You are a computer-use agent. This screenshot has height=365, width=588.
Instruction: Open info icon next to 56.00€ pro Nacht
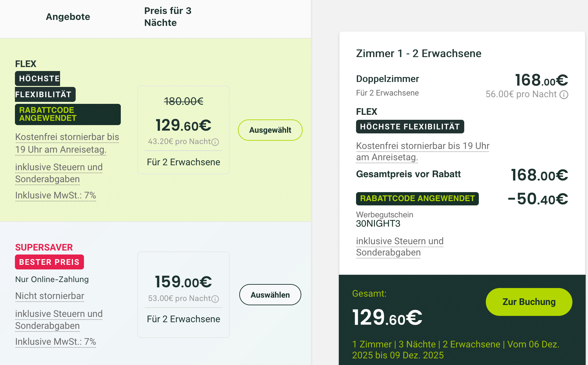coord(564,95)
